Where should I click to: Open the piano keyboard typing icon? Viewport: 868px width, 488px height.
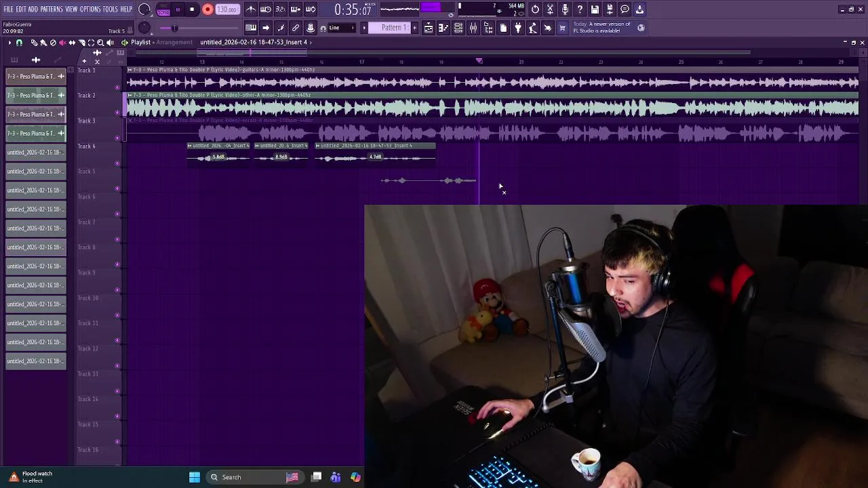pos(251,28)
